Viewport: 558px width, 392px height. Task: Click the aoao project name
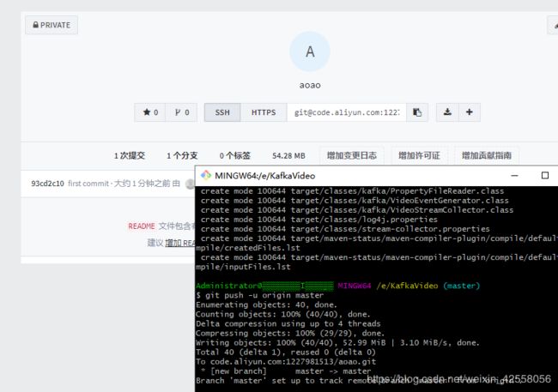[310, 86]
